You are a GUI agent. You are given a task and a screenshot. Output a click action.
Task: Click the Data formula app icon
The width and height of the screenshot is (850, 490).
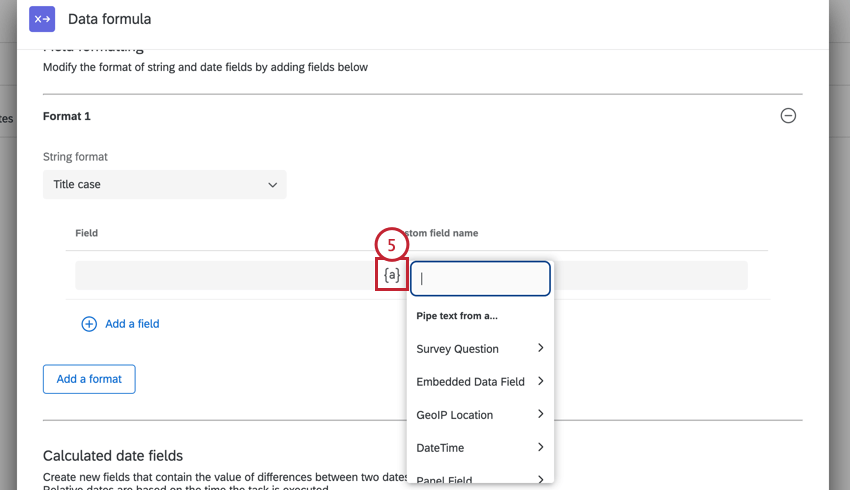pyautogui.click(x=42, y=19)
